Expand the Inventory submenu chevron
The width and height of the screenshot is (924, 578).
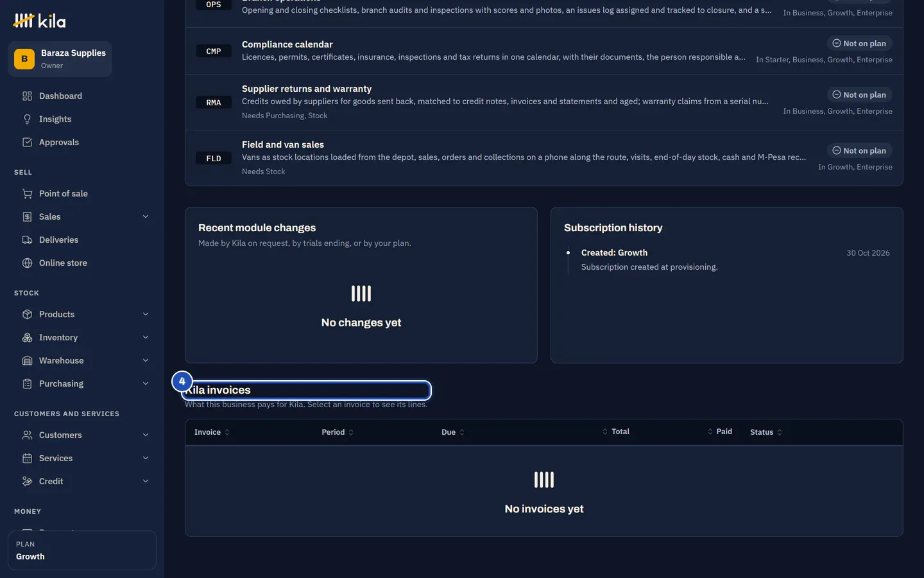146,338
